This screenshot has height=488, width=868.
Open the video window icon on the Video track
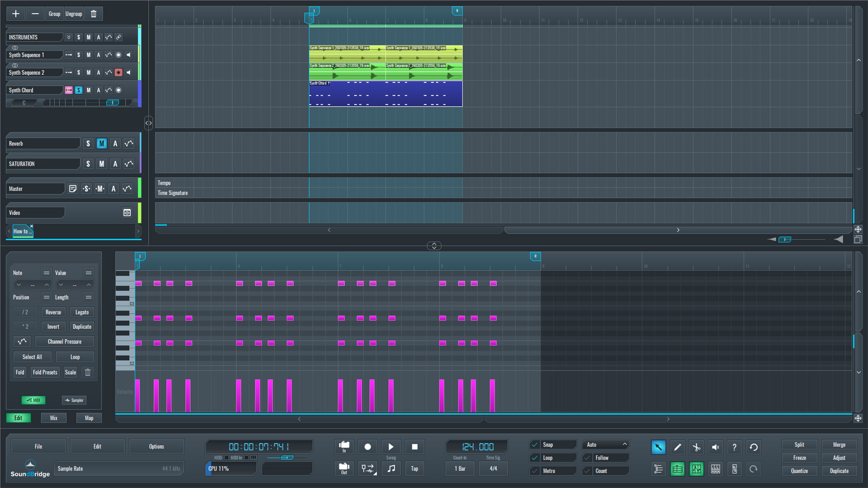pyautogui.click(x=127, y=213)
